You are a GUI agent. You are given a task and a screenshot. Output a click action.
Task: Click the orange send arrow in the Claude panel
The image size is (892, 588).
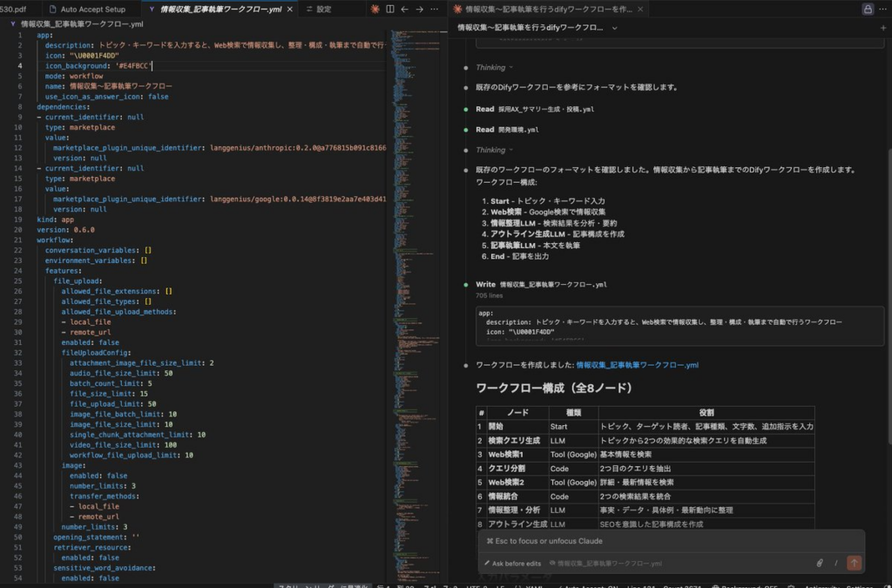click(x=855, y=563)
